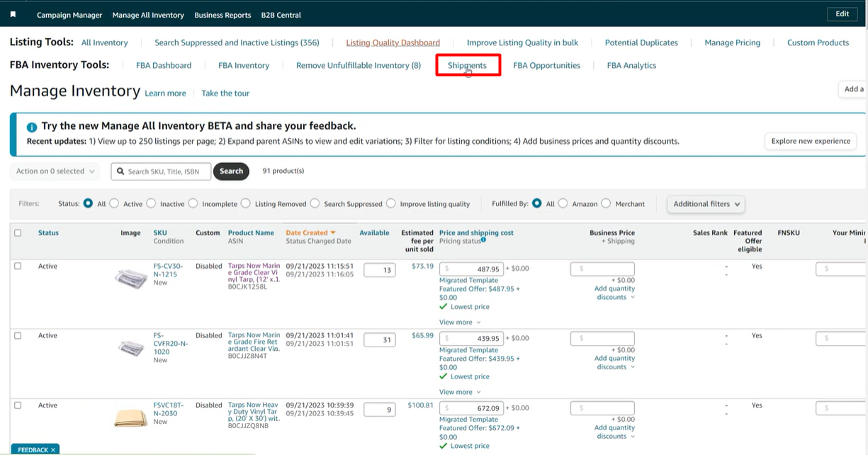The height and width of the screenshot is (455, 868).
Task: Open the All Inventory listing tool
Action: (105, 43)
